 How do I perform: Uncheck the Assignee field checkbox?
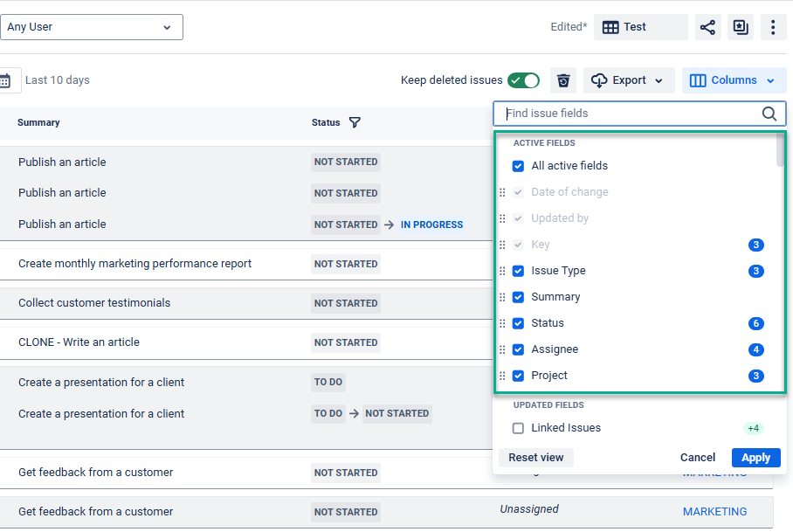518,349
